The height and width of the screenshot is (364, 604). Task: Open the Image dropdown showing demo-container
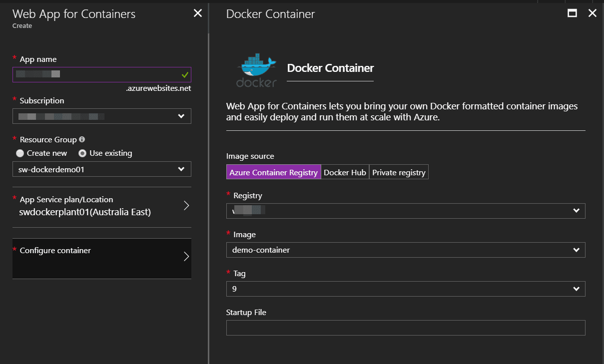click(406, 250)
